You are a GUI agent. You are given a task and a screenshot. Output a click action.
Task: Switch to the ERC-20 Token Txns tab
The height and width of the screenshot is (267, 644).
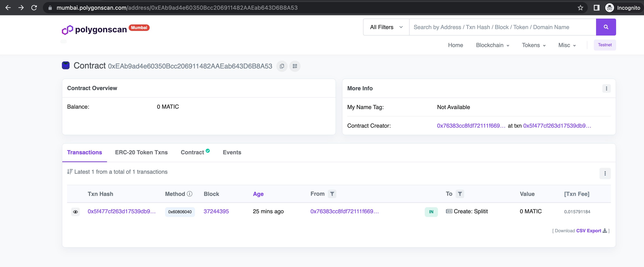141,152
